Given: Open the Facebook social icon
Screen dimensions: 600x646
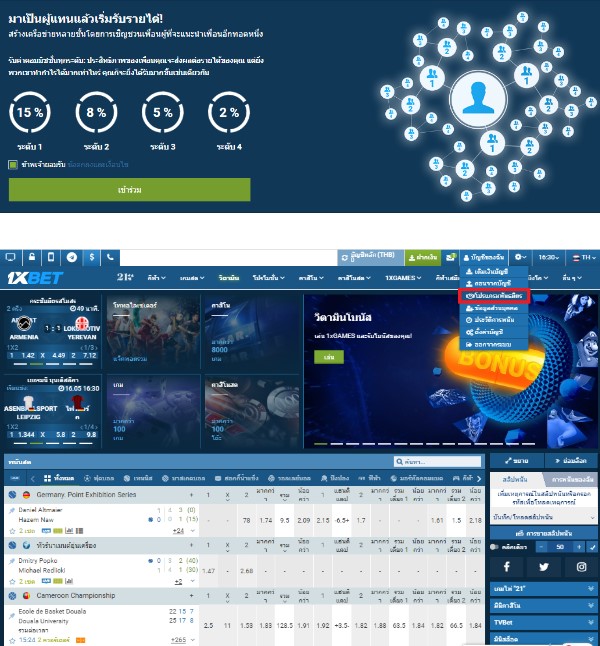Looking at the screenshot, I should tap(508, 567).
